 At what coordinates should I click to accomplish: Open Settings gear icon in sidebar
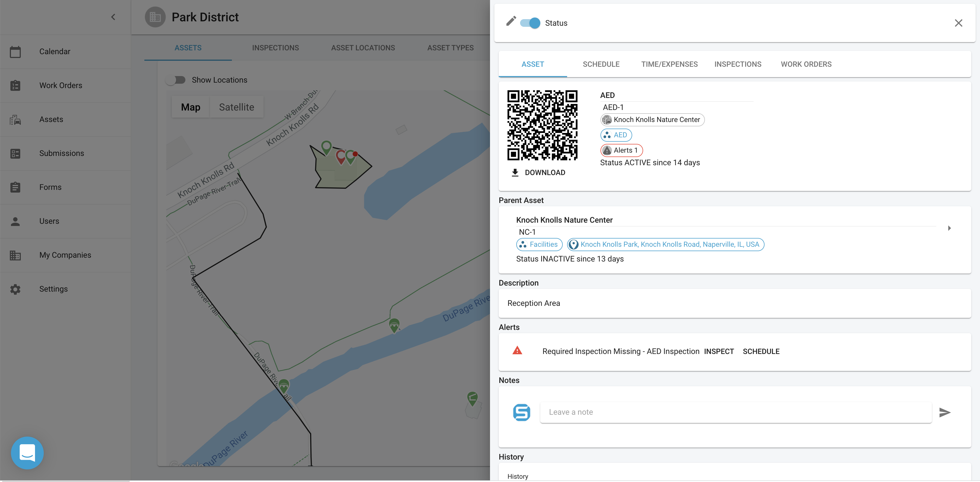click(x=15, y=289)
